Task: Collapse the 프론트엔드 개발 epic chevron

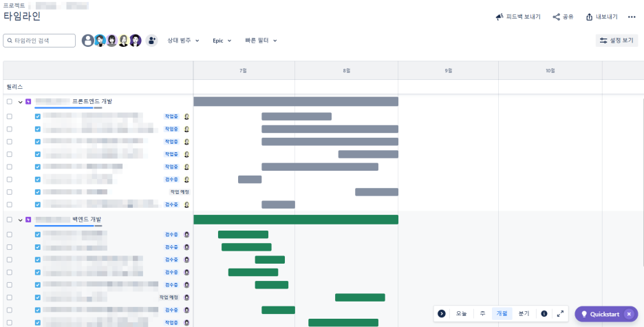Action: (x=20, y=102)
